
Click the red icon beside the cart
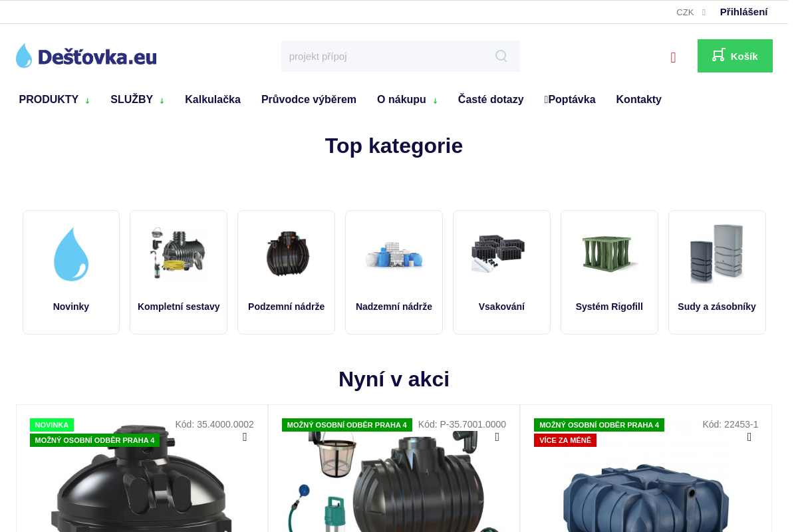pyautogui.click(x=673, y=57)
